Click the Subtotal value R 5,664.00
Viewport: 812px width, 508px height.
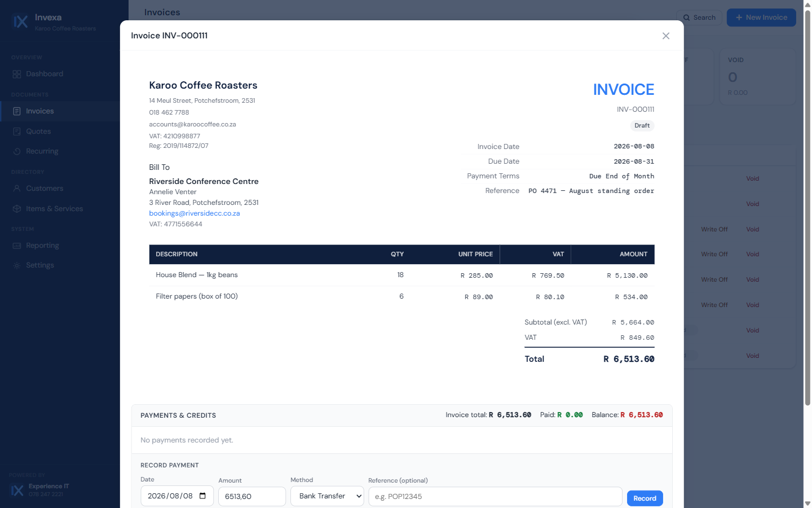click(x=633, y=322)
